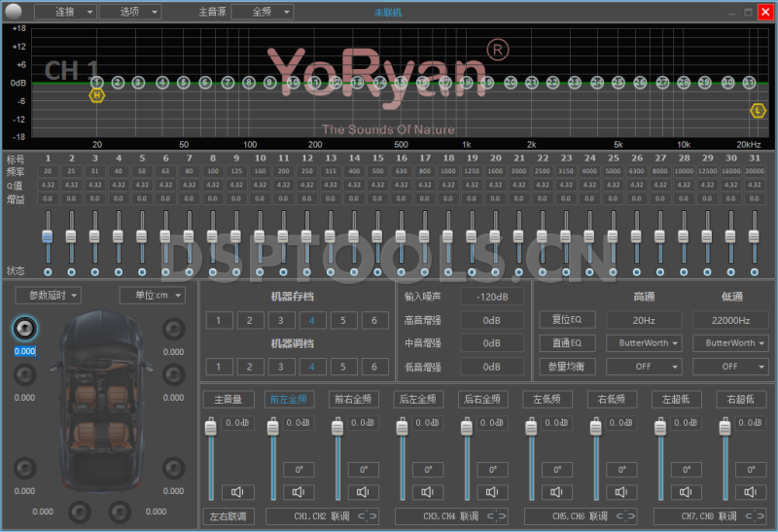Open the 选项 menu
This screenshot has width=778, height=532.
(x=129, y=12)
